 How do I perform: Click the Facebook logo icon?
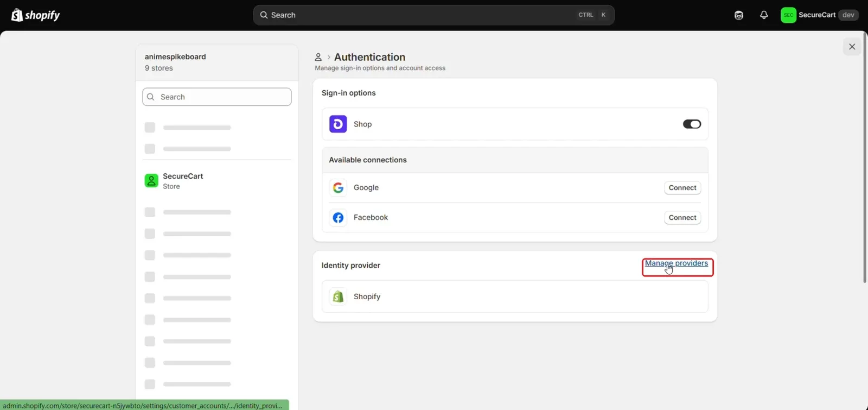tap(338, 218)
